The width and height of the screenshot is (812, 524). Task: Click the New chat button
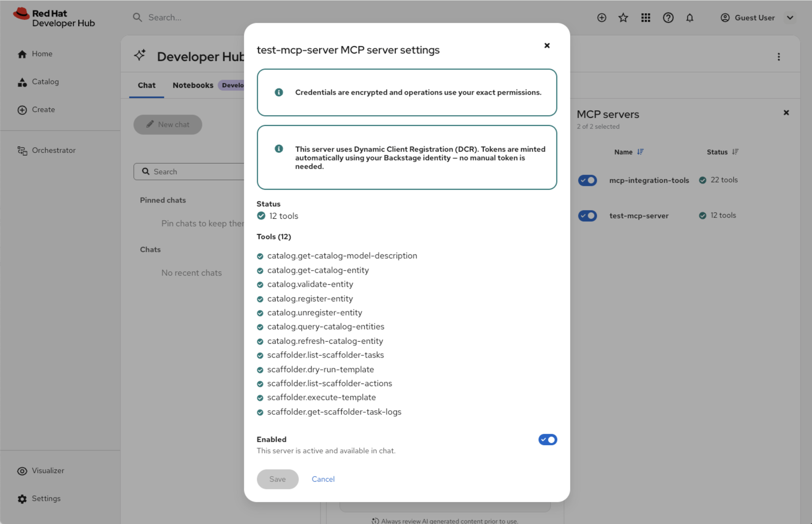point(168,124)
